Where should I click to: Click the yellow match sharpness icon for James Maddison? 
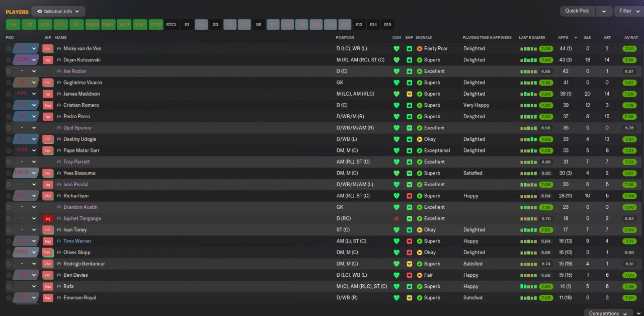[x=410, y=94]
